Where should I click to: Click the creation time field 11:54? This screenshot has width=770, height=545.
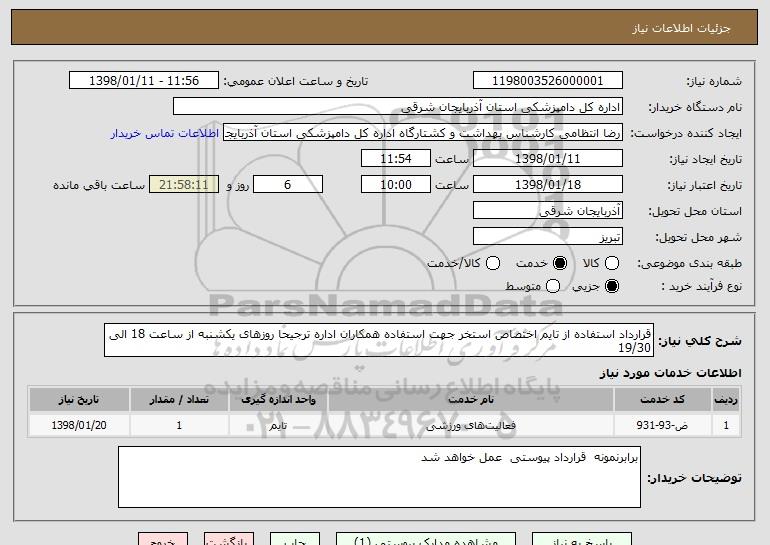396,159
